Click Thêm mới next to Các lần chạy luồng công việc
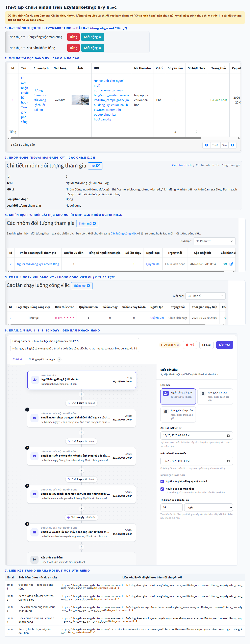Image resolution: width=250 pixels, height=644 pixels. tap(82, 285)
